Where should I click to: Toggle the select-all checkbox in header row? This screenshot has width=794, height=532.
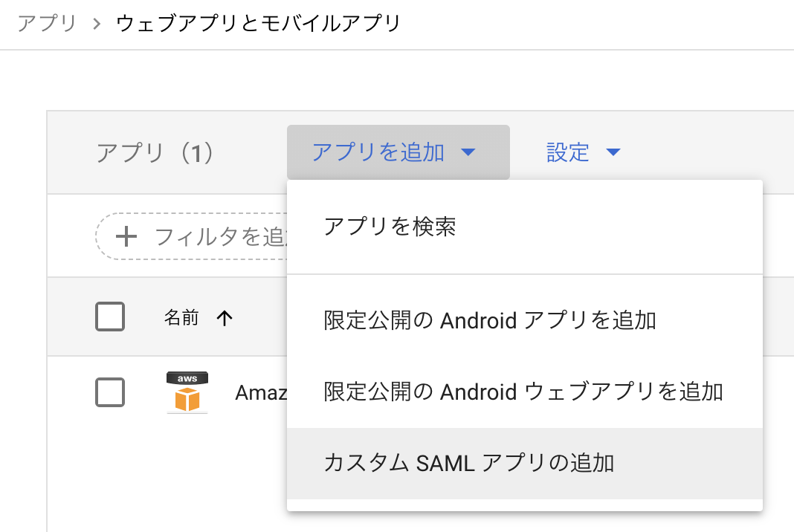[x=110, y=317]
